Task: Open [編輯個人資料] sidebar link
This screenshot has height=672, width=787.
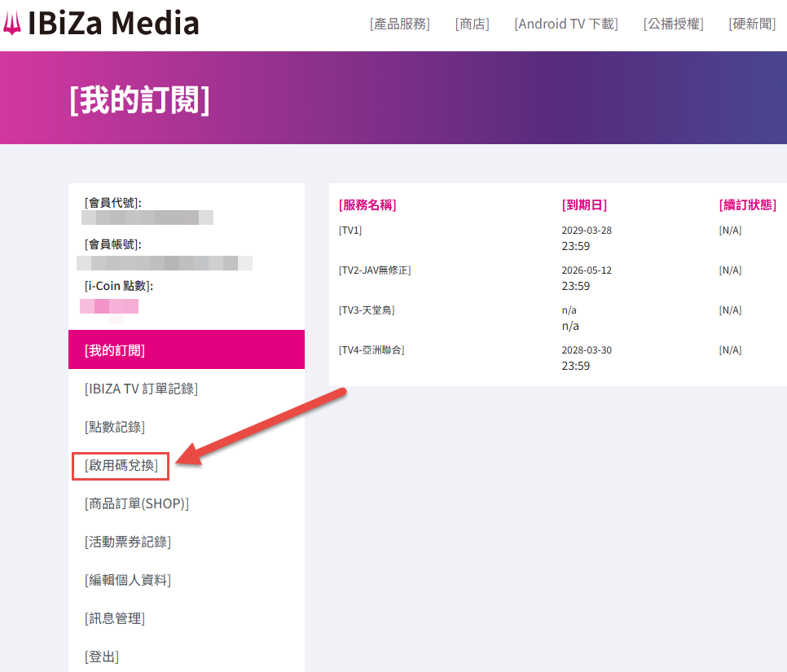Action: (127, 580)
